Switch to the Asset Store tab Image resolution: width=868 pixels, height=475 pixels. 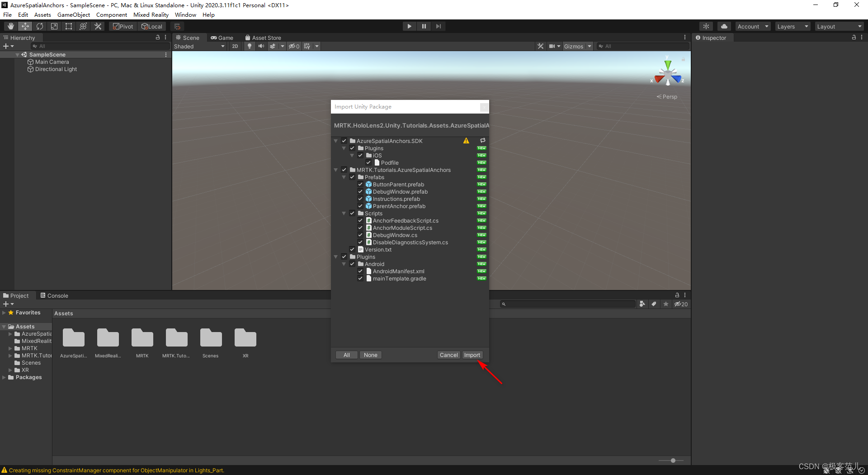pyautogui.click(x=263, y=38)
